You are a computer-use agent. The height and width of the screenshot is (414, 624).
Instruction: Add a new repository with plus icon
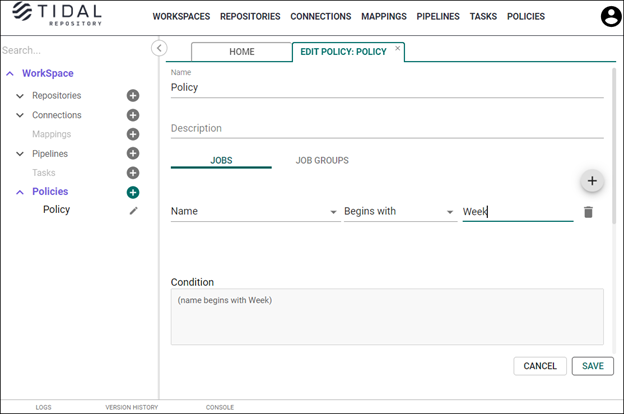[133, 96]
